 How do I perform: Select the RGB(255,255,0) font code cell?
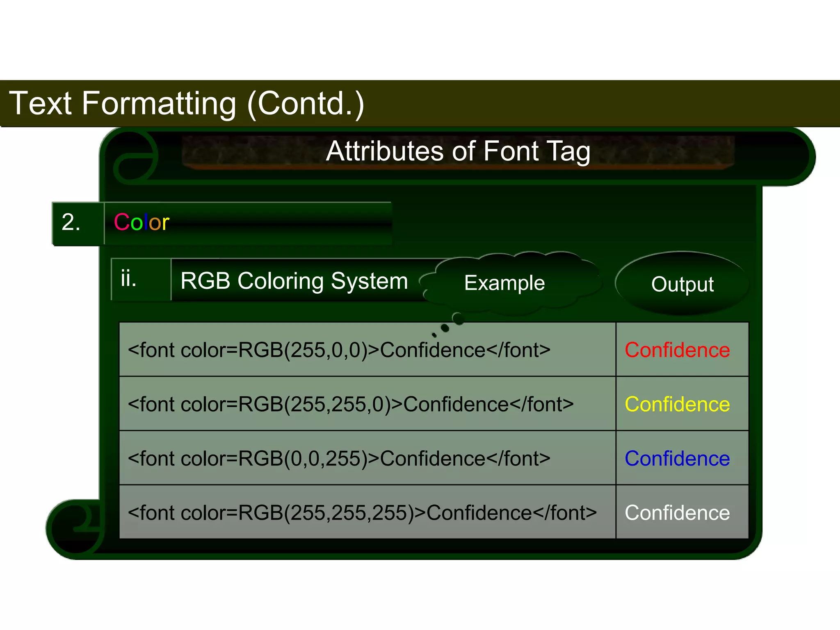(367, 404)
